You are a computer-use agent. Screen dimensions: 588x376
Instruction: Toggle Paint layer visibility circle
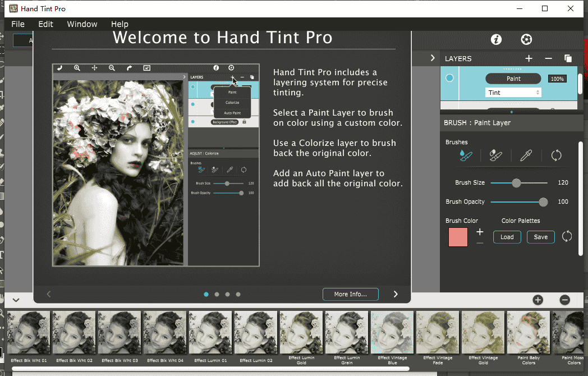[x=449, y=79]
